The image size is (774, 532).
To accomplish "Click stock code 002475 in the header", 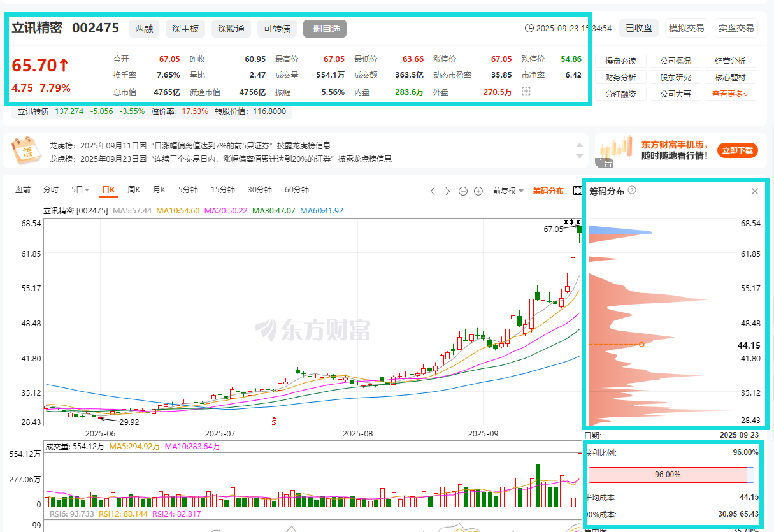I will click(96, 28).
